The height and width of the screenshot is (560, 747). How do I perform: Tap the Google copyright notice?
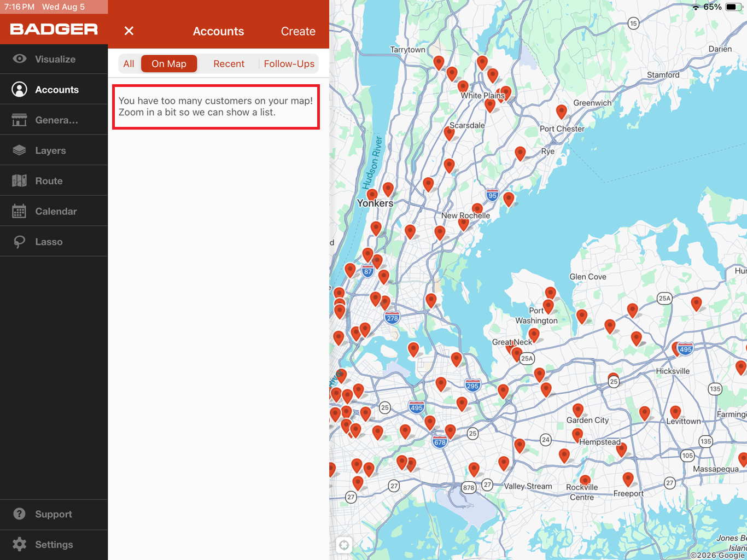pos(718,555)
